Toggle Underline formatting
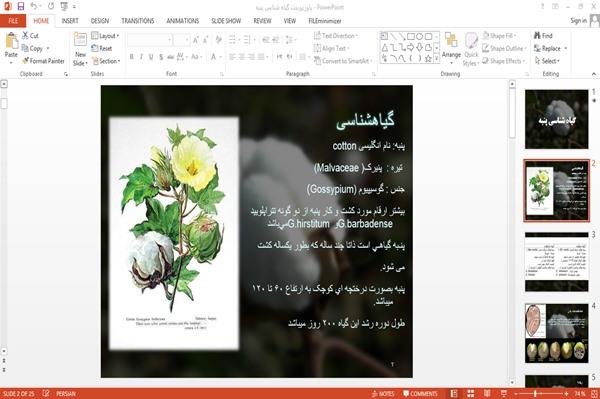The height and width of the screenshot is (399, 600). 151,57
